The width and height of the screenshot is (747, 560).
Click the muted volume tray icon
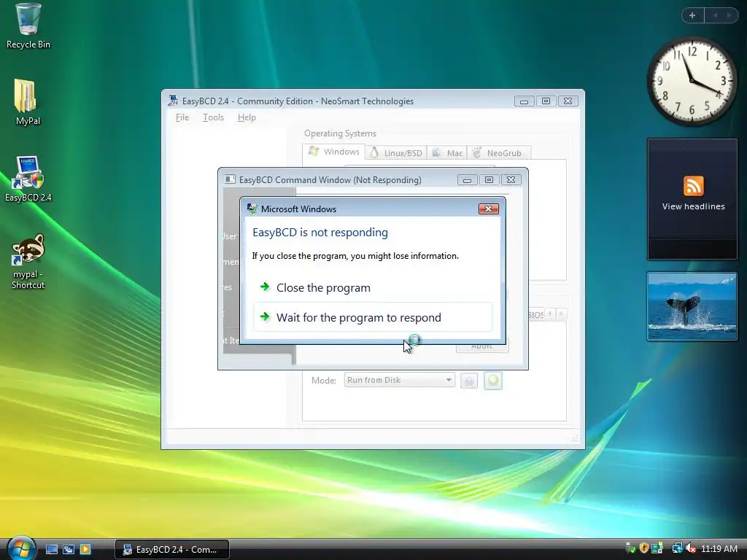(691, 548)
